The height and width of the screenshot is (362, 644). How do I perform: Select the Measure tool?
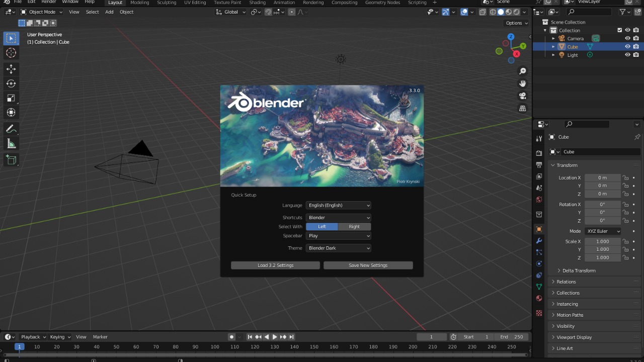(x=11, y=144)
